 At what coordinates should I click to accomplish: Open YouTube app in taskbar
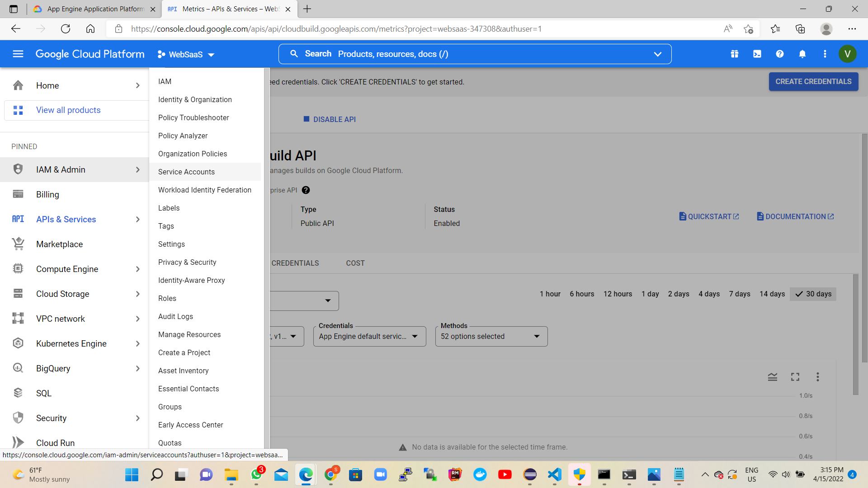[x=505, y=474]
